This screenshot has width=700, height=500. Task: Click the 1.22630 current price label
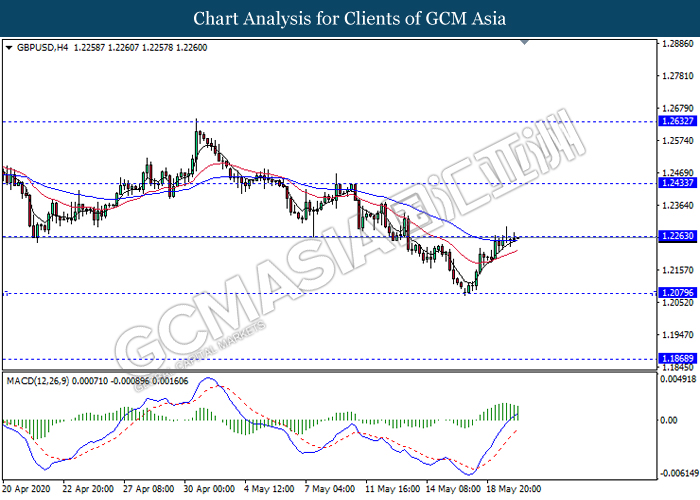point(678,236)
